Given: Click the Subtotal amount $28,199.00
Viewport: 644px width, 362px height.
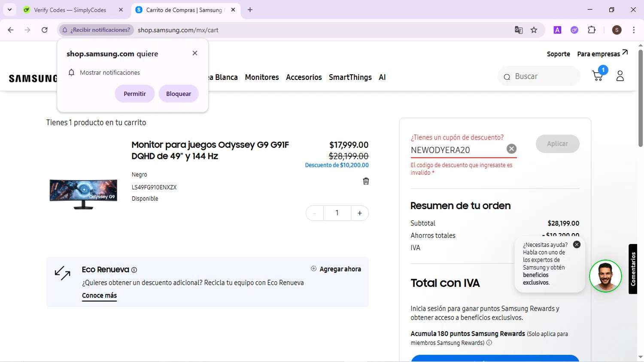Looking at the screenshot, I should 563,223.
